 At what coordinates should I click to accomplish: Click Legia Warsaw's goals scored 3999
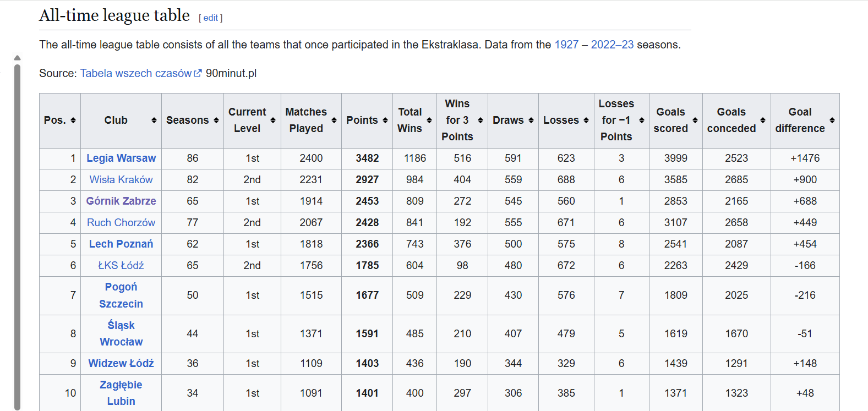coord(676,158)
